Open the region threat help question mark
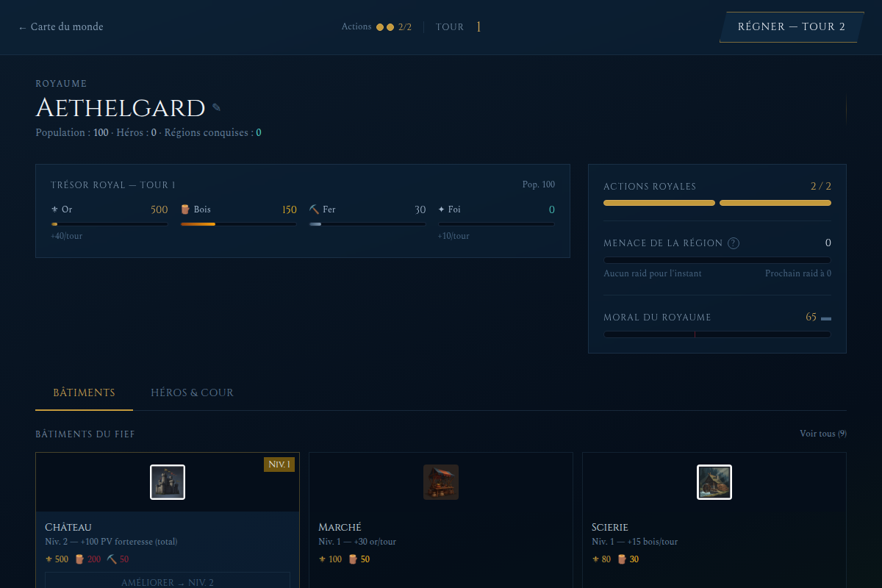This screenshot has width=882, height=588. (733, 243)
